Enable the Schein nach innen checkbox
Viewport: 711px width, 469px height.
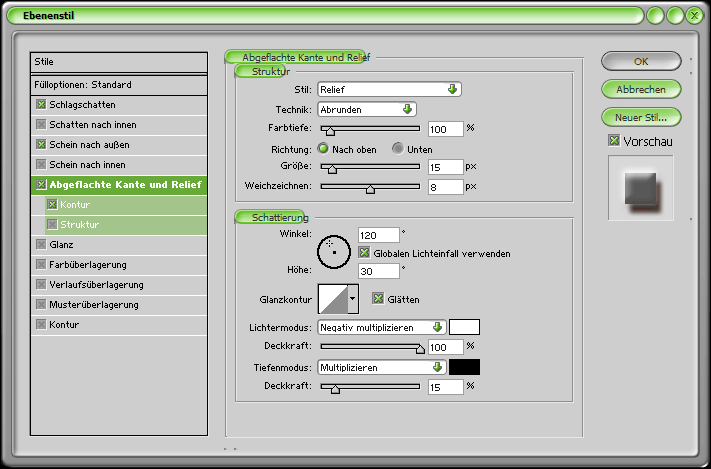(41, 165)
